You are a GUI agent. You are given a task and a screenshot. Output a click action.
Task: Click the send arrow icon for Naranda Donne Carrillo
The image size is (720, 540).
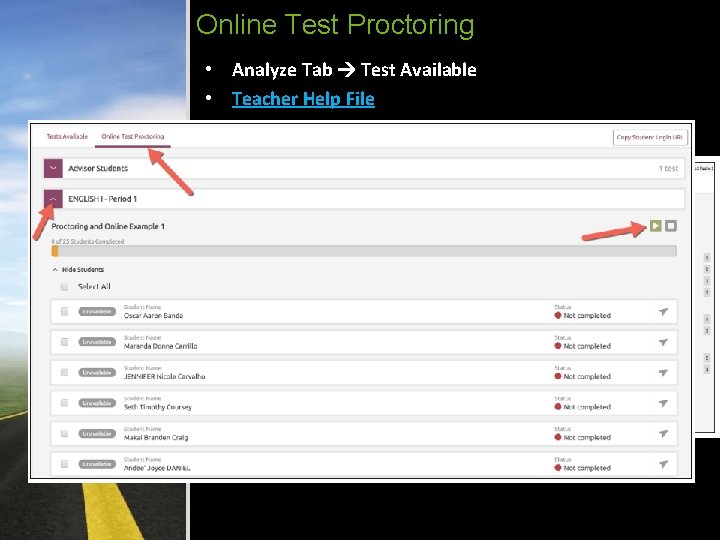pos(663,342)
